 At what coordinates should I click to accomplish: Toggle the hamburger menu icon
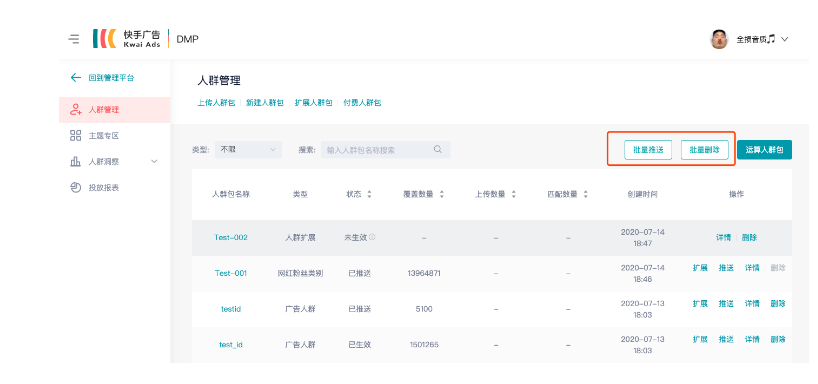tap(74, 39)
